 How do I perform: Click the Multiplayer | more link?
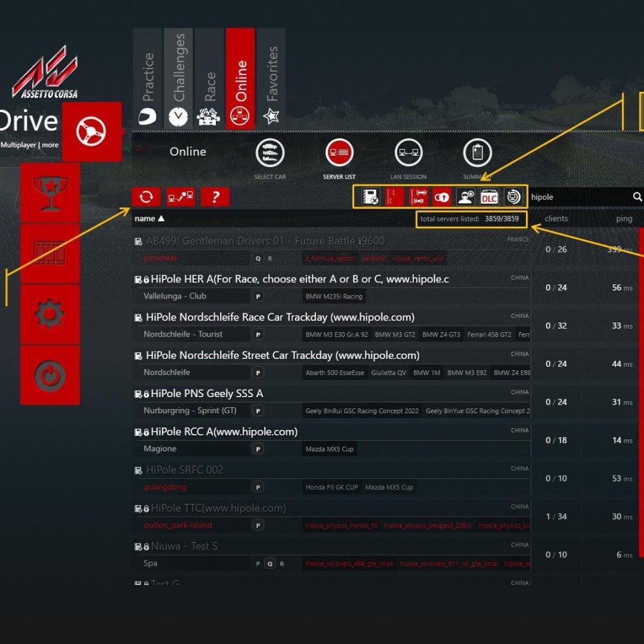[x=30, y=145]
